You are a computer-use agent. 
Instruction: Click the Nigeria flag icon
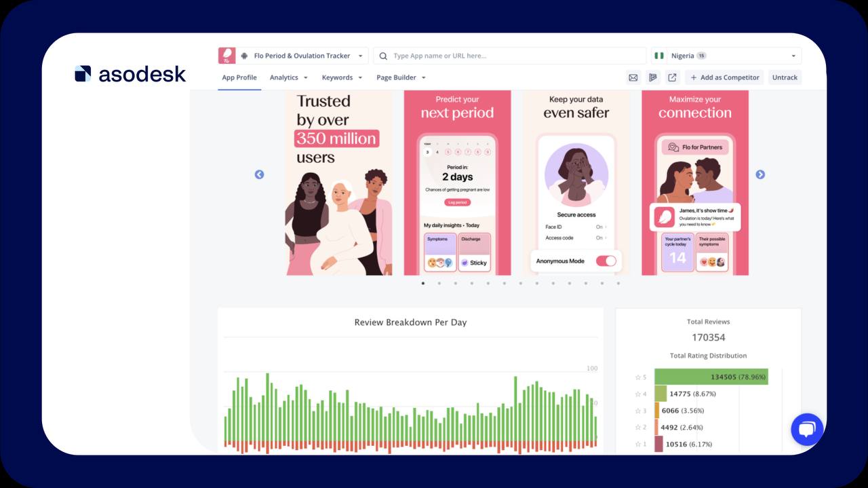pos(660,56)
